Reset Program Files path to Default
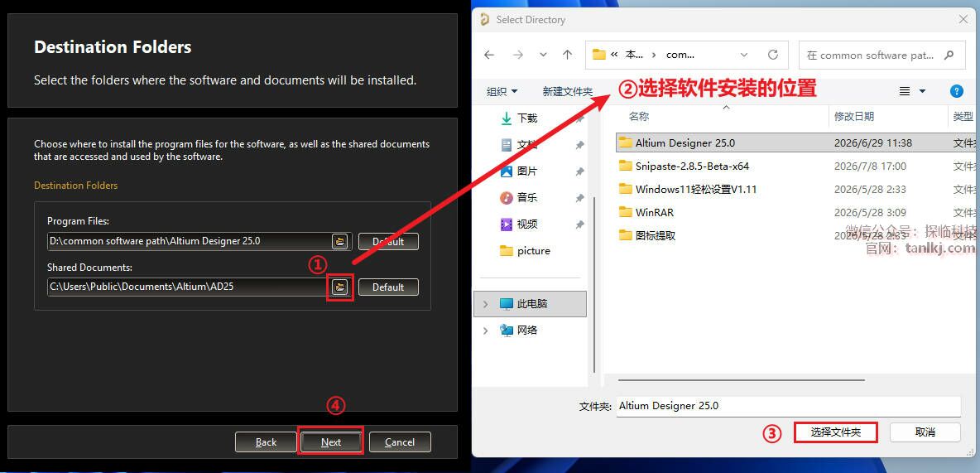 click(388, 242)
